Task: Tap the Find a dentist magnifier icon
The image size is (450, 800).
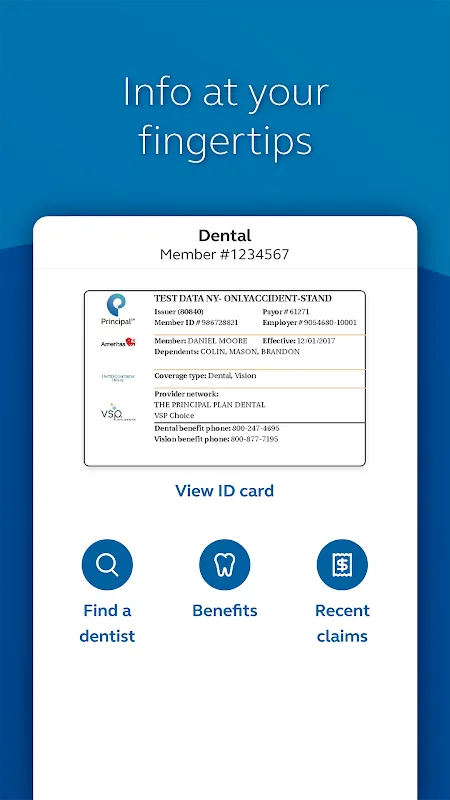Action: [x=107, y=564]
